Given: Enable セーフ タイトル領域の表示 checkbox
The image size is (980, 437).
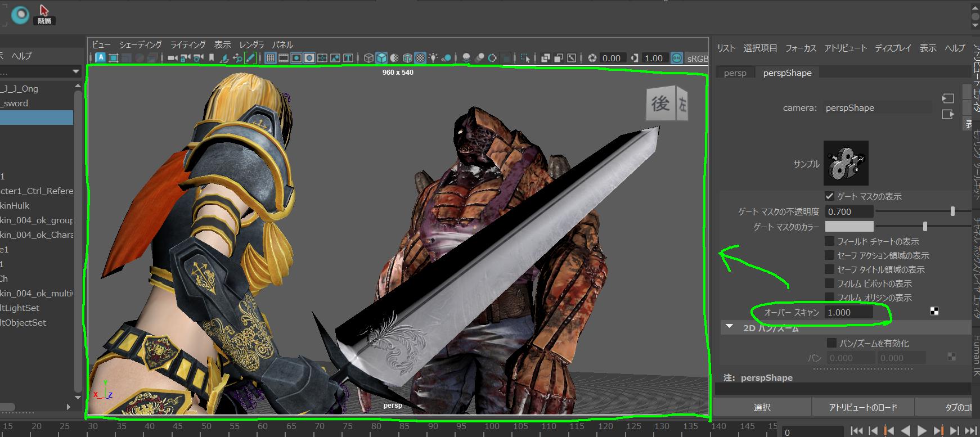Looking at the screenshot, I should 829,269.
